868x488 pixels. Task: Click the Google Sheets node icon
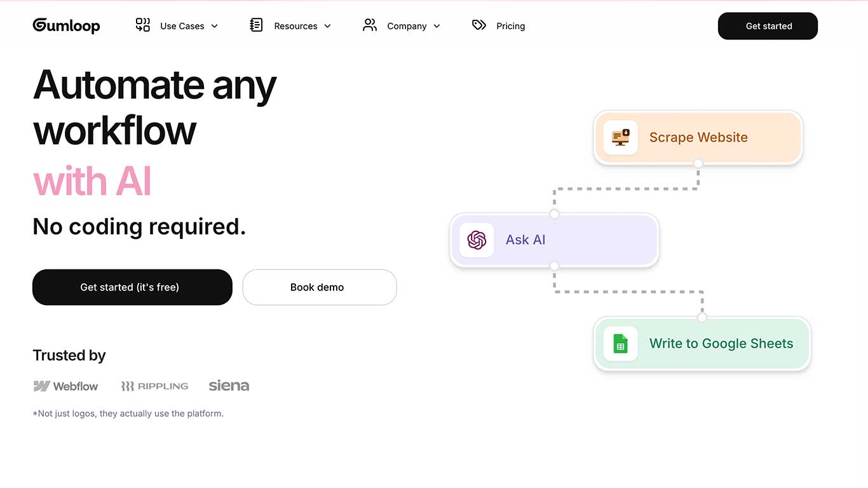(620, 344)
